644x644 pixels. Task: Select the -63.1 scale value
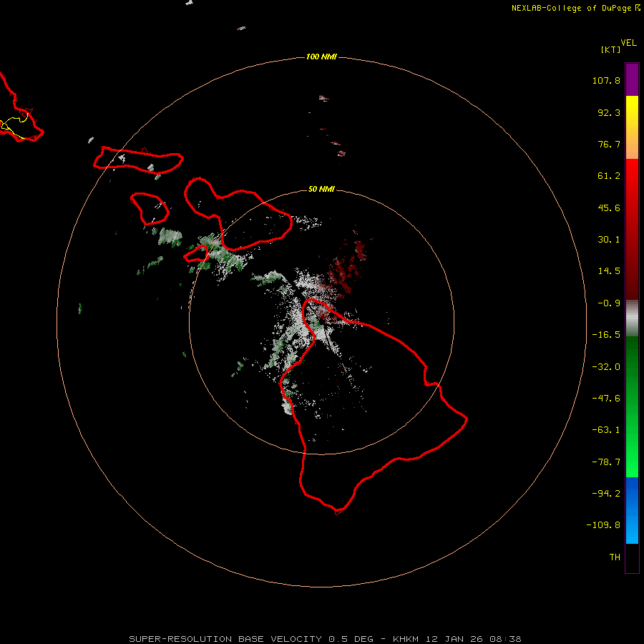(606, 430)
